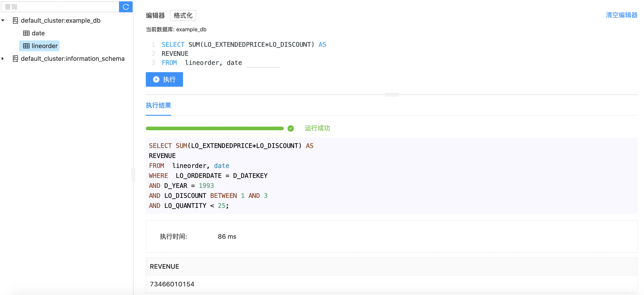Collapse the default_cluster:example_db tree node
Screen dimensions: 644x295
[x=3, y=20]
